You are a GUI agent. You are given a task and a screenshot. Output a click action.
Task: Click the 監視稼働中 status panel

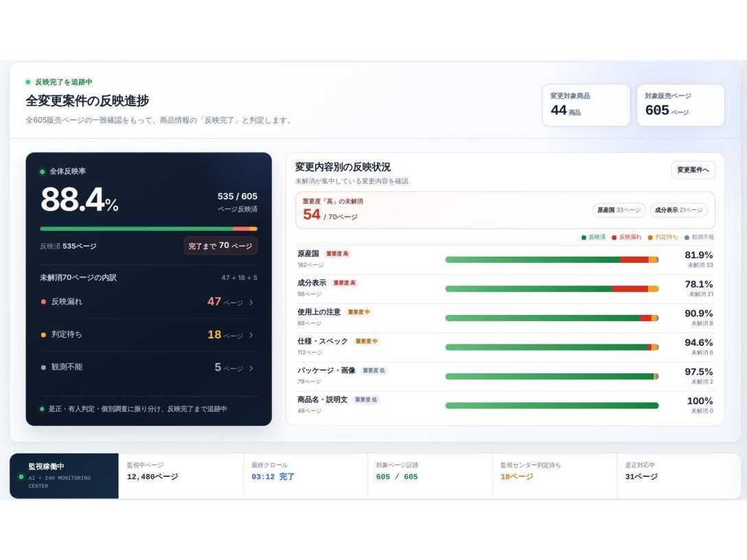tap(64, 476)
